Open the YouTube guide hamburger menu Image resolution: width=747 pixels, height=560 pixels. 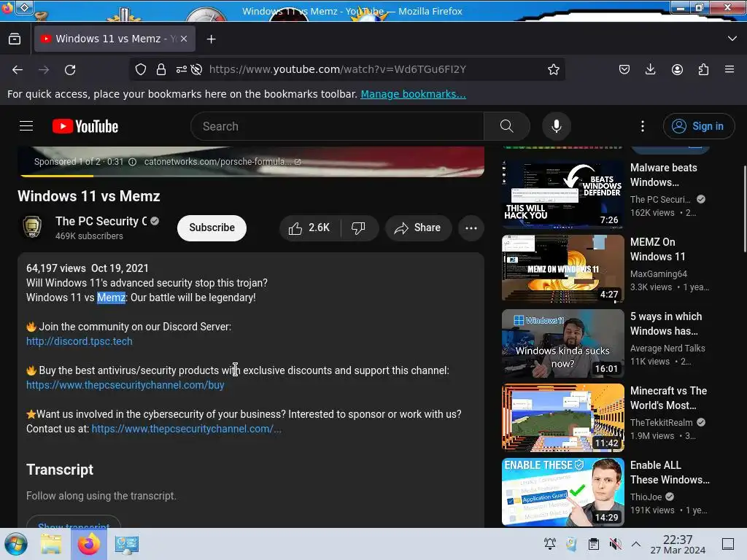tap(26, 126)
